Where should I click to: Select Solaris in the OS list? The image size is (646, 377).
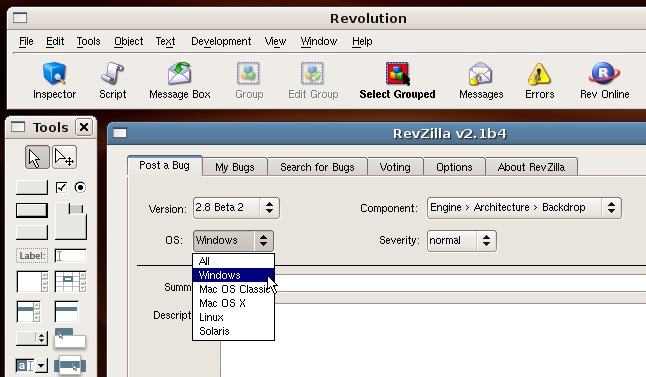click(x=233, y=331)
